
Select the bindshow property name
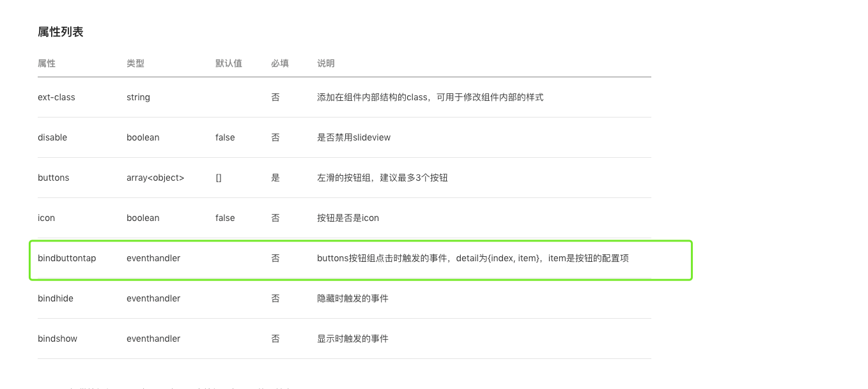pyautogui.click(x=58, y=339)
